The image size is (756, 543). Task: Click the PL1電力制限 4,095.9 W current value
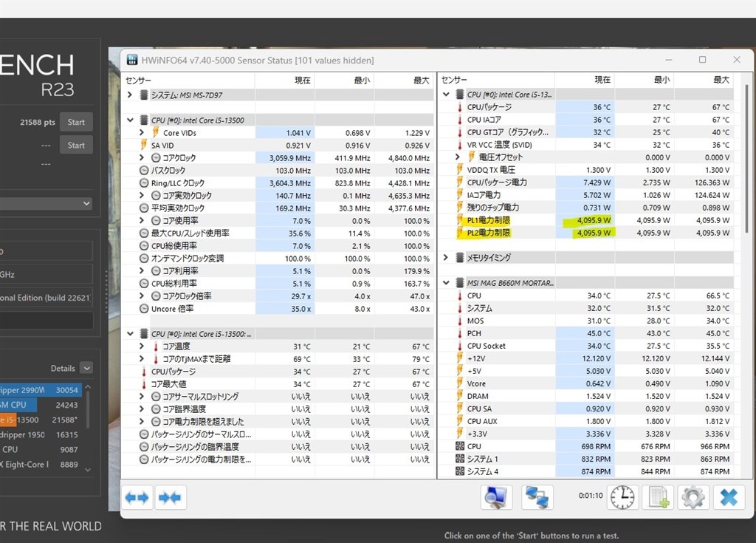point(594,220)
